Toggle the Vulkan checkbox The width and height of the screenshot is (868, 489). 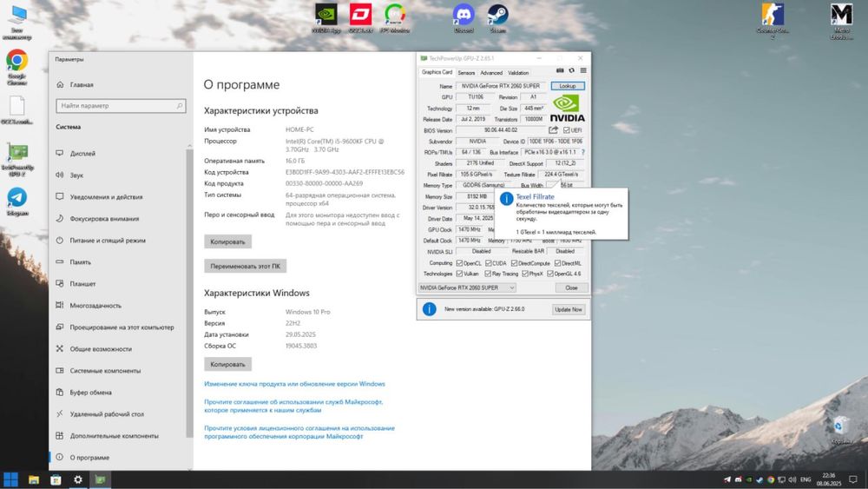click(x=459, y=274)
